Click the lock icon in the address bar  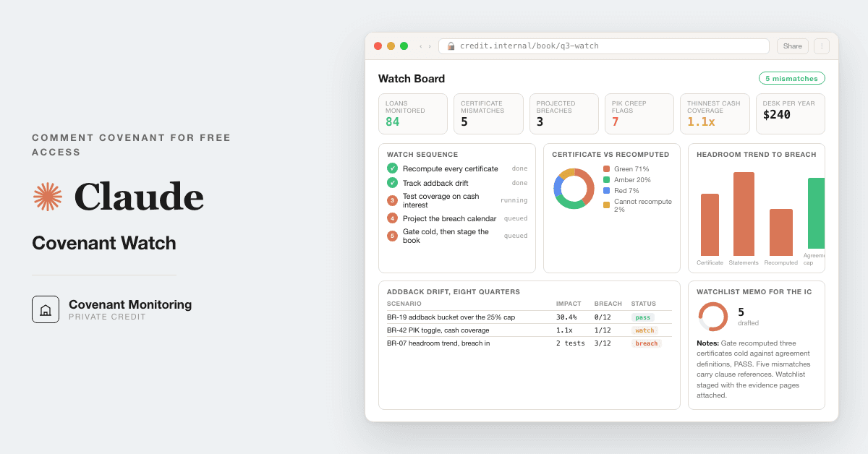(x=451, y=46)
